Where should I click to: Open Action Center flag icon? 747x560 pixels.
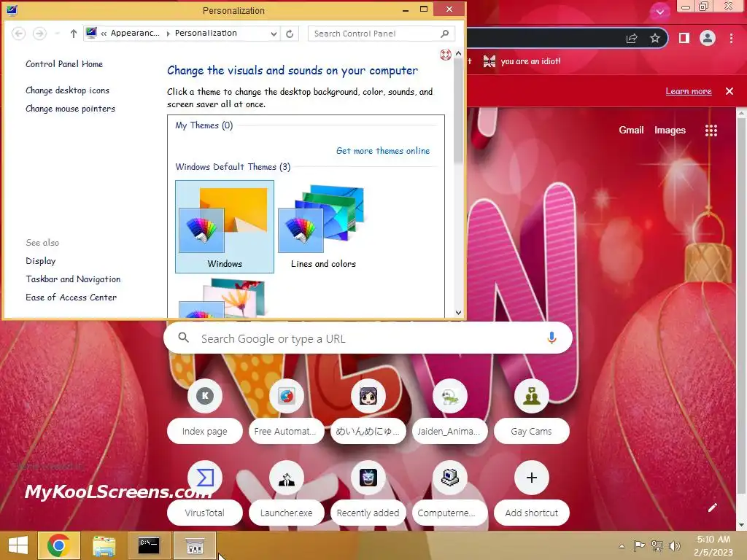pos(639,546)
